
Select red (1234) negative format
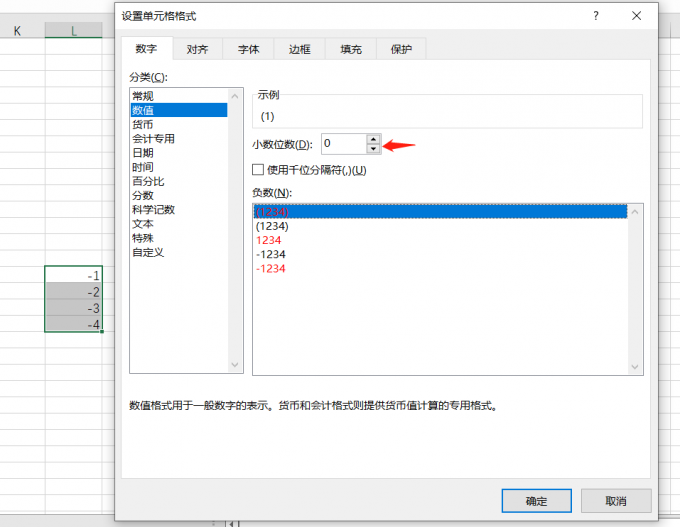tap(440, 212)
